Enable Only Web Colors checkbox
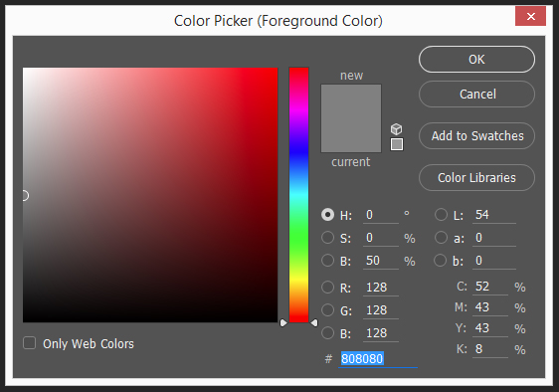559x392 pixels. (x=29, y=343)
